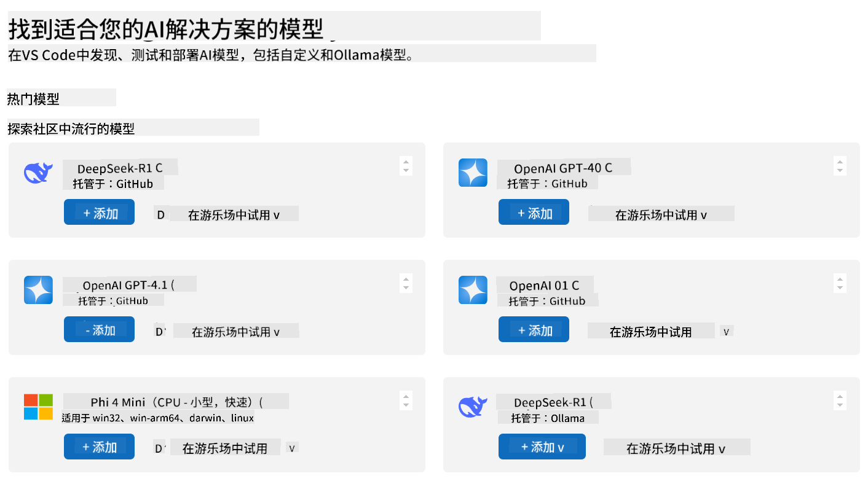Open the 添加 dropdown for DeepSeek-R1 Ollama
The image size is (868, 484).
pos(542,447)
